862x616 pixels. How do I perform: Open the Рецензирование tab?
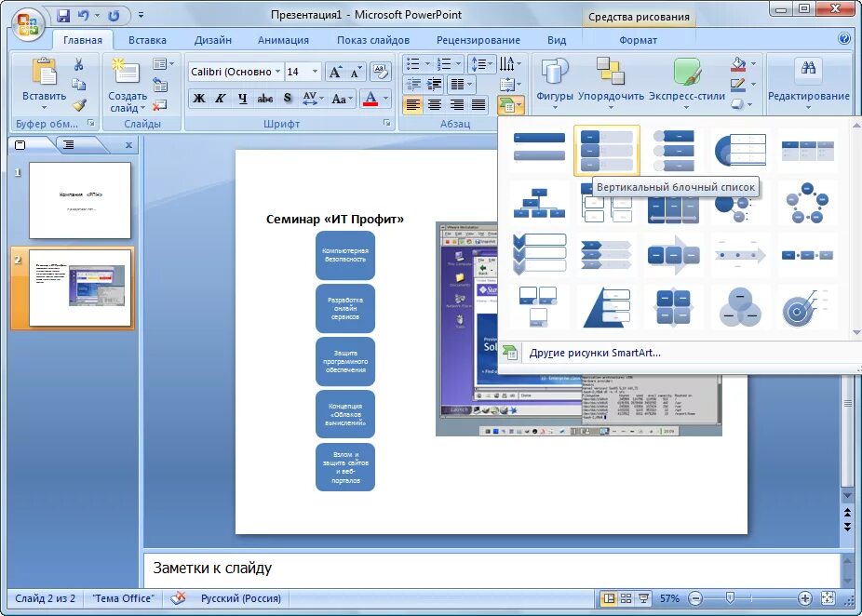(x=478, y=40)
